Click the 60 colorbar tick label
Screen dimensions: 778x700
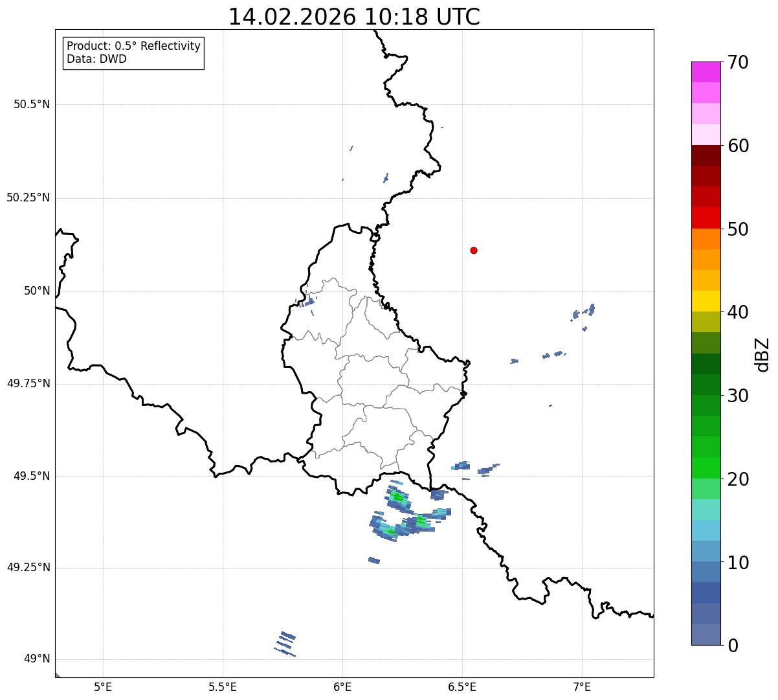point(738,146)
